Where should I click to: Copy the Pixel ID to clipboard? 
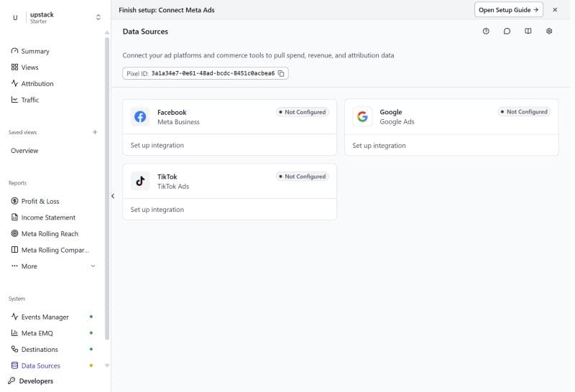281,74
